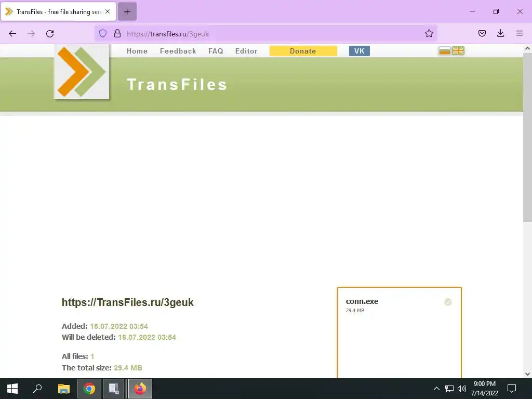Image resolution: width=532 pixels, height=399 pixels.
Task: Click the blue VK button
Action: coord(360,51)
